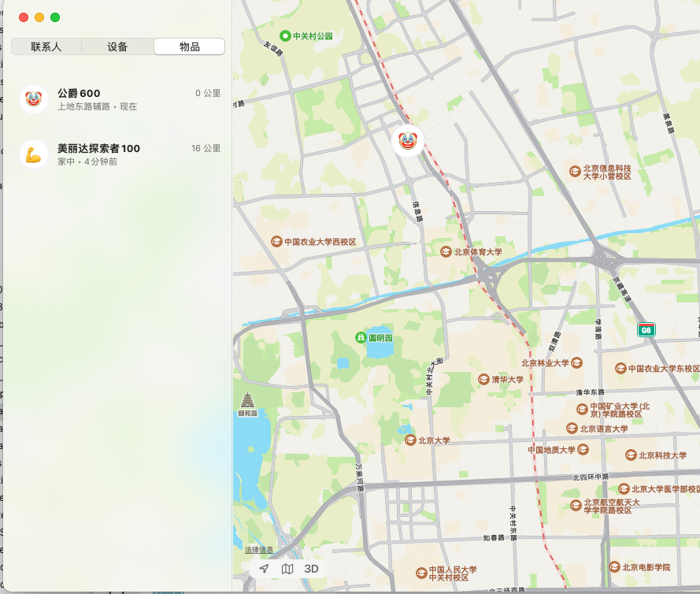Click the 北京语言大学 marker icon
Viewport: 700px width, 594px height.
572,429
